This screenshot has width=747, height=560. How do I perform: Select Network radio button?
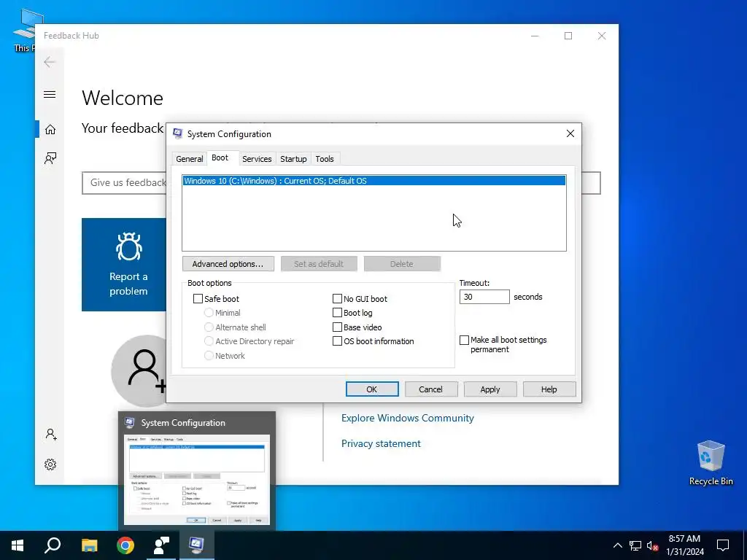[x=209, y=356]
